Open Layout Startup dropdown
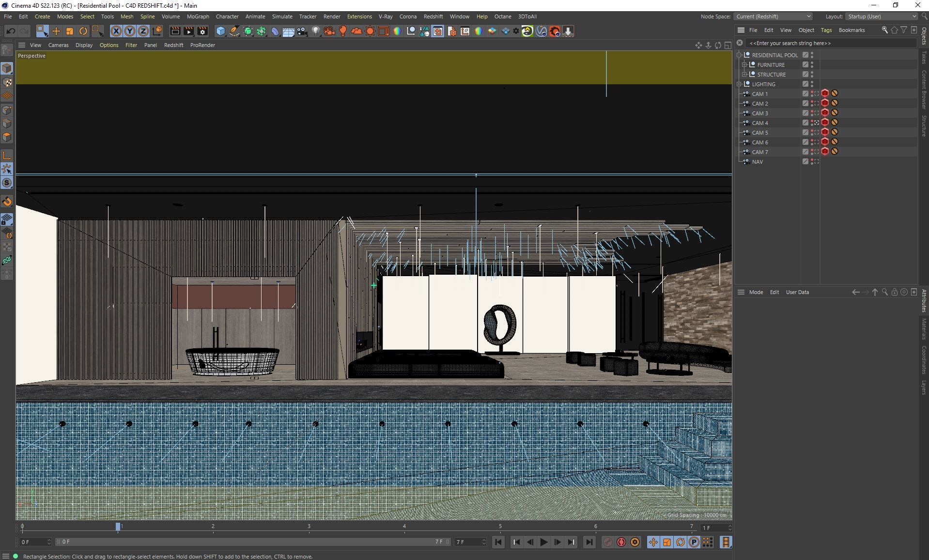Screen dimensions: 929x560 click(x=882, y=16)
